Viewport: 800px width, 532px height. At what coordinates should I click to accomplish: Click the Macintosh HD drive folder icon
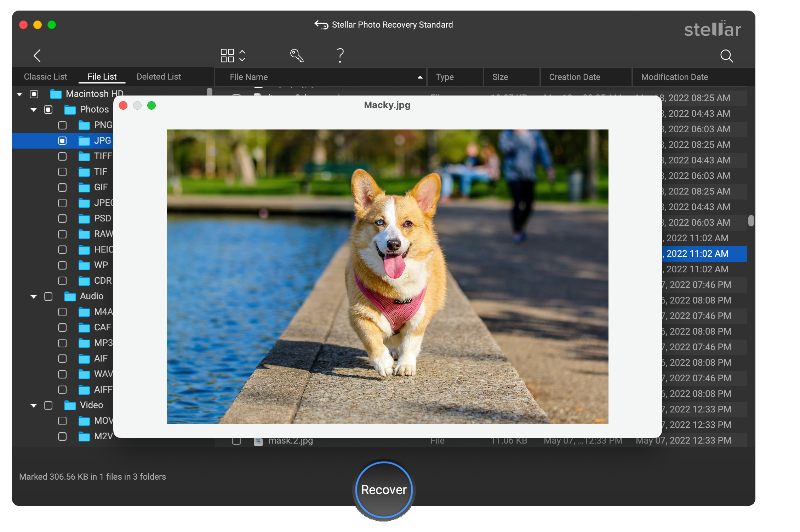click(56, 94)
